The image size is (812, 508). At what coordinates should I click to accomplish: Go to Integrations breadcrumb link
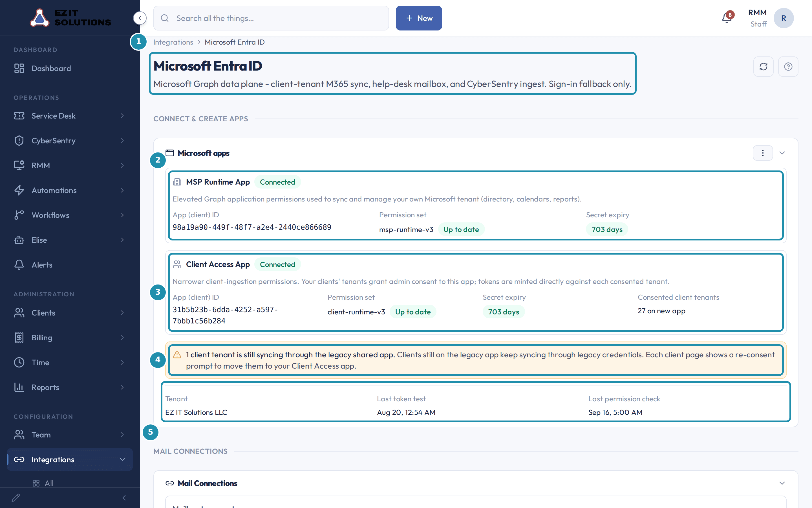173,42
